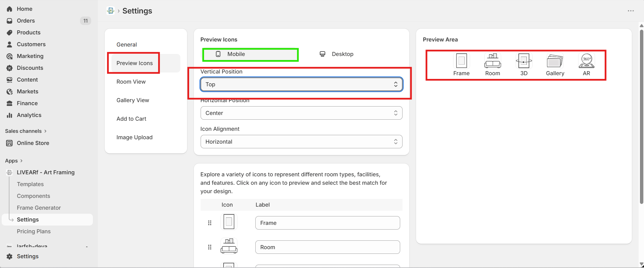This screenshot has width=644, height=268.
Task: Click the Orders inbox icon
Action: 9,21
